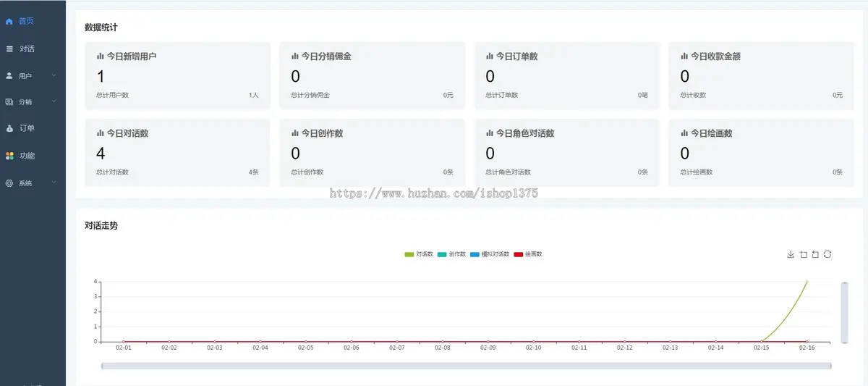Click the horizontal data zoom slider below chart
868x386 pixels.
(466, 366)
